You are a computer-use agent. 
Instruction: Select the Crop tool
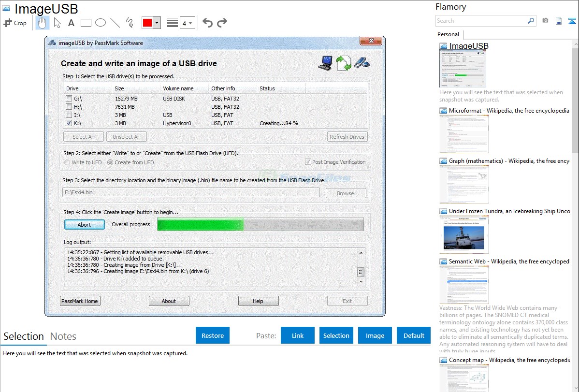15,23
